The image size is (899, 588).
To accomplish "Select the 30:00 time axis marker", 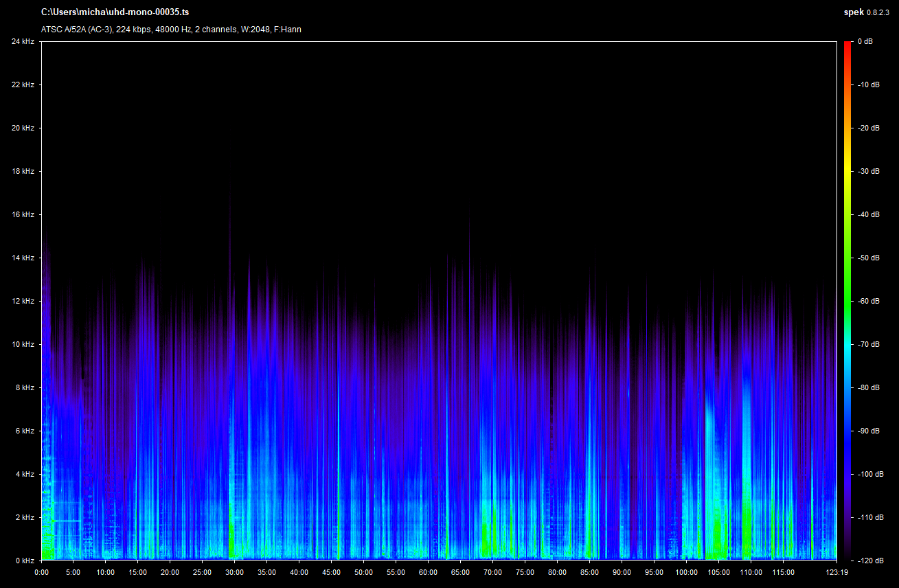I will click(235, 572).
